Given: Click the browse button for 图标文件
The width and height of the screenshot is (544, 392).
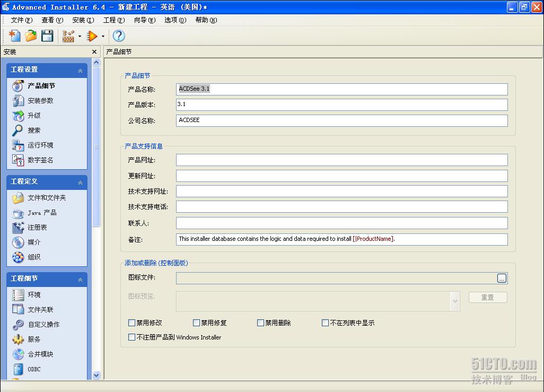Looking at the screenshot, I should pos(502,278).
